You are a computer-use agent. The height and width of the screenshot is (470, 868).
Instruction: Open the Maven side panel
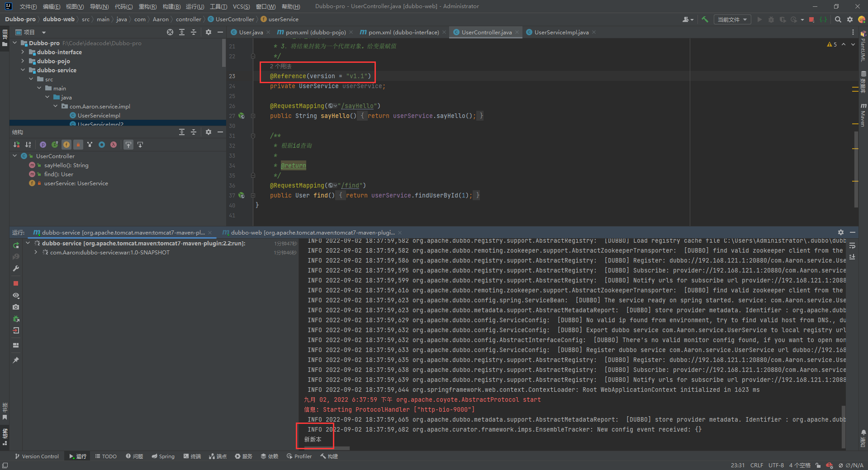(x=863, y=115)
